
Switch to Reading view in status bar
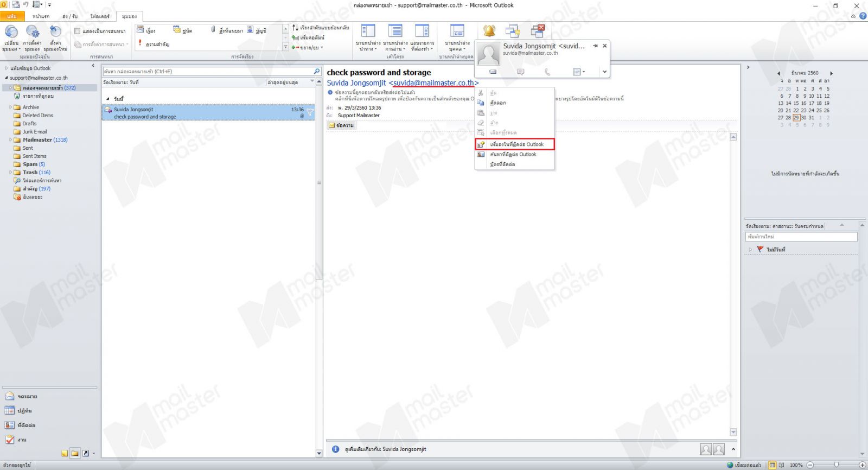[782, 465]
